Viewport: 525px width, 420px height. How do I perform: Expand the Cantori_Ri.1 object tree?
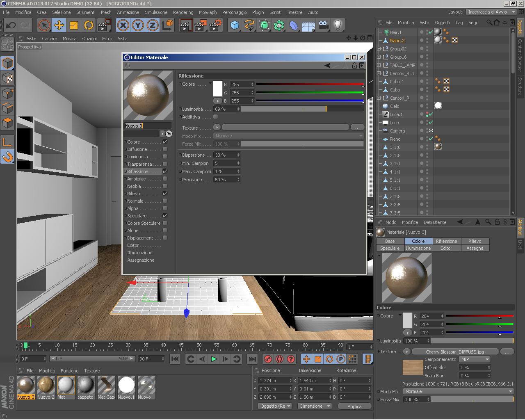(379, 73)
